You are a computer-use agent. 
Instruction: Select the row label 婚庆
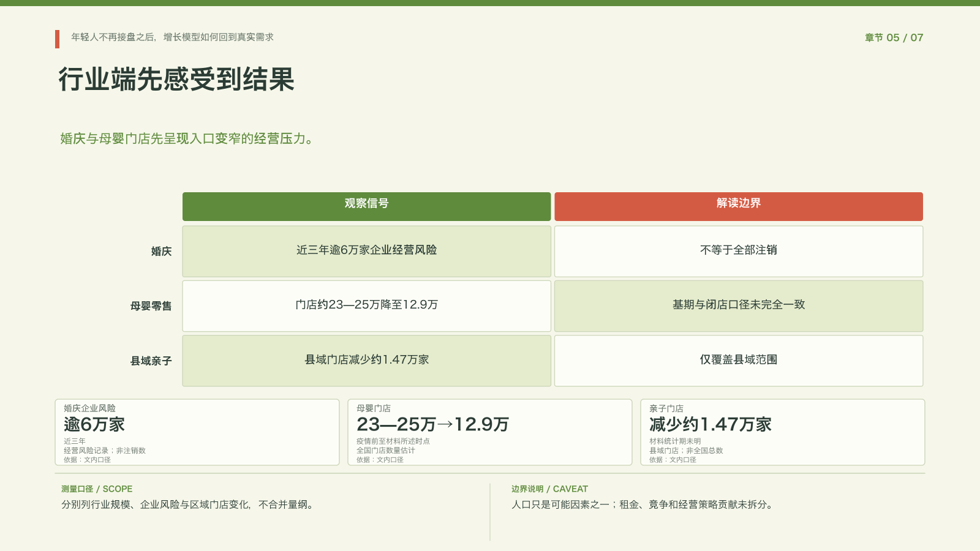coord(161,251)
